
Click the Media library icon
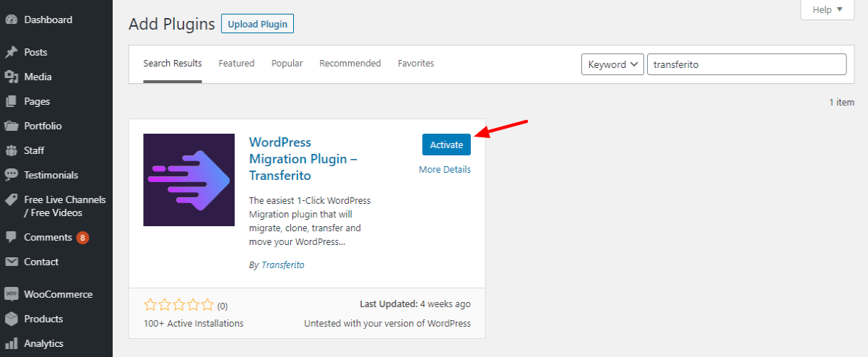(x=12, y=77)
